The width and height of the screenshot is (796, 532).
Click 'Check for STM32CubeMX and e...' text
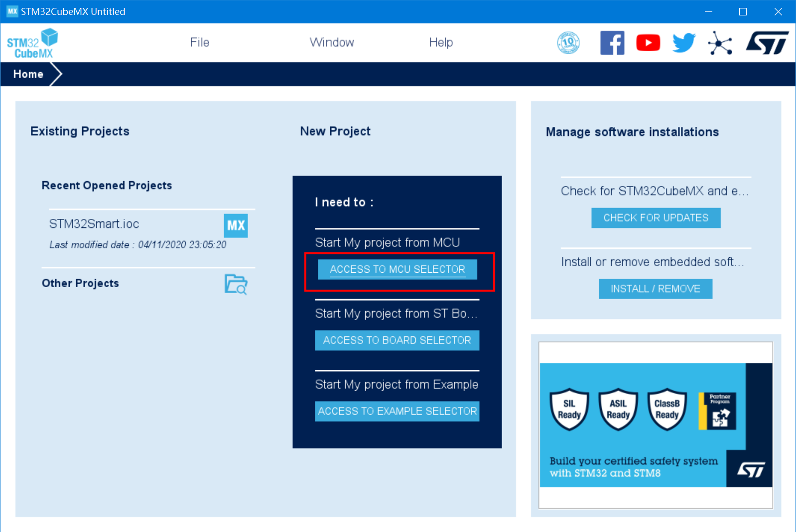(x=655, y=191)
